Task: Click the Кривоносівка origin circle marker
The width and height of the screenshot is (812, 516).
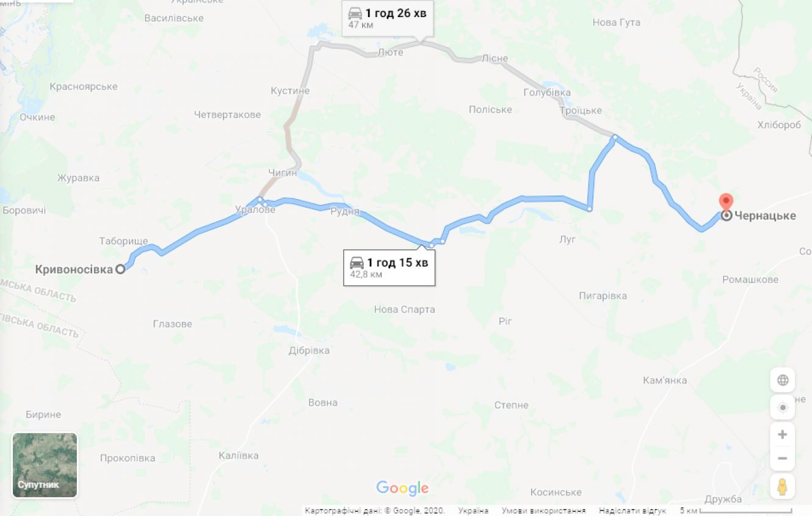Action: [x=121, y=269]
